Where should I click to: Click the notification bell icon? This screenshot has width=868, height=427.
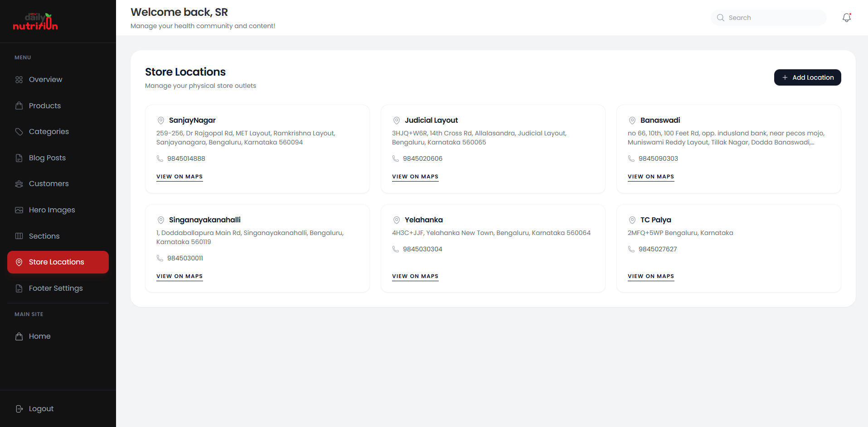[846, 18]
